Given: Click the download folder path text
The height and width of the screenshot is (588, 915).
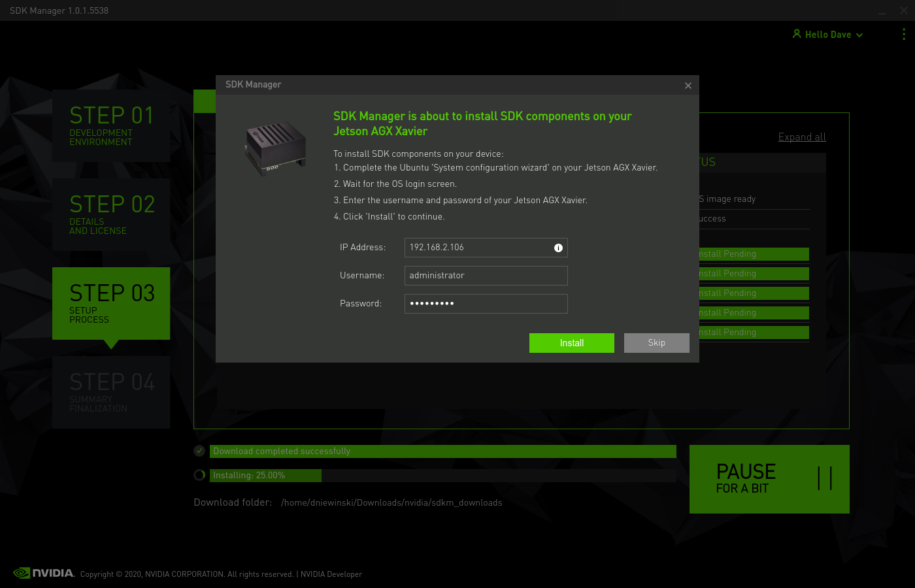Looking at the screenshot, I should point(391,502).
